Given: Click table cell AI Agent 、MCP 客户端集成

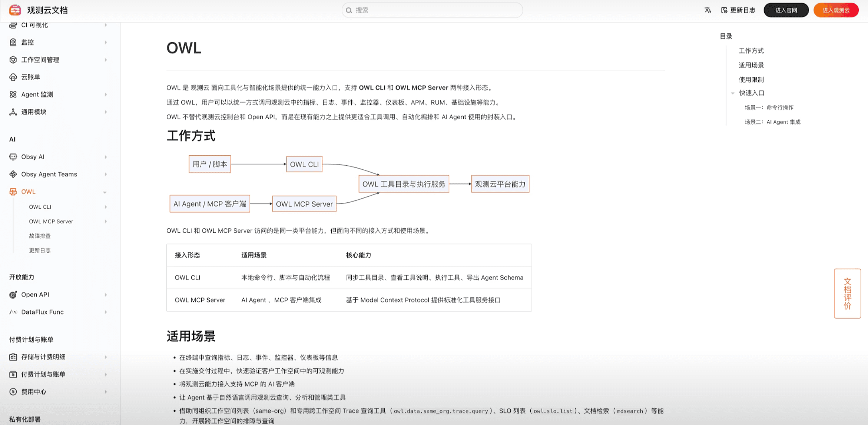Looking at the screenshot, I should pyautogui.click(x=281, y=300).
